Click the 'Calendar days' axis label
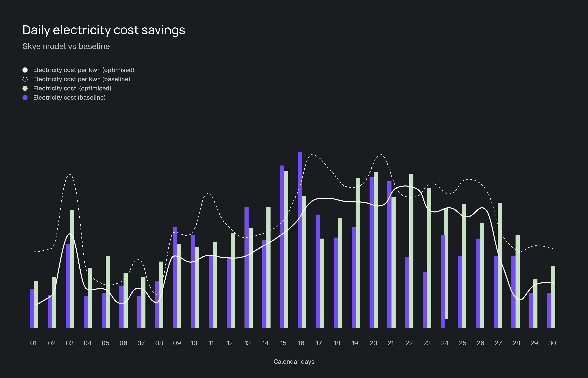 tap(294, 361)
